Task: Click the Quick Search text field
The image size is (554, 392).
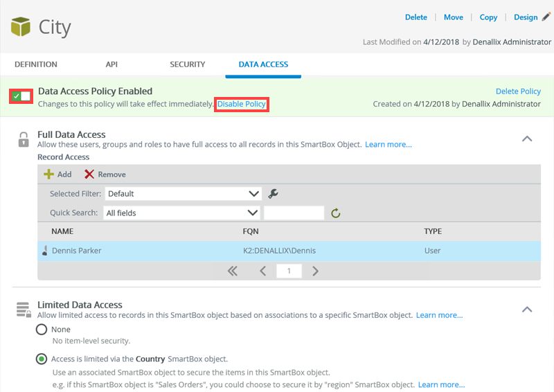Action: coord(294,213)
